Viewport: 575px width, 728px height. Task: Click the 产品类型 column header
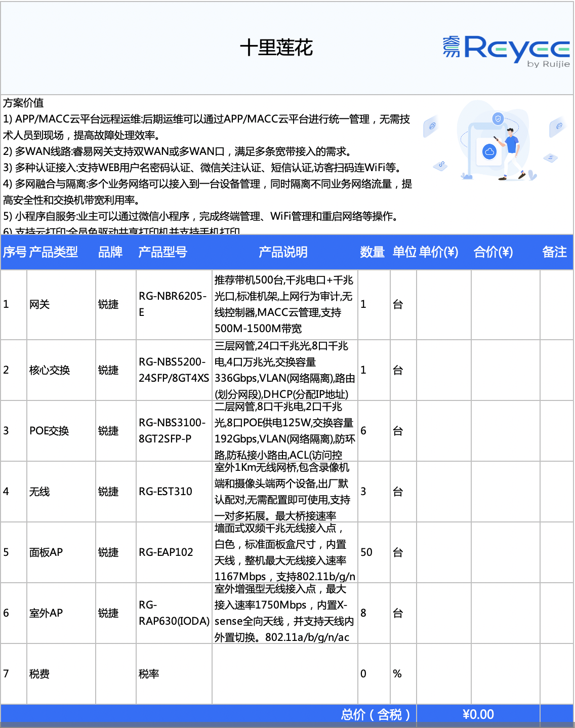[54, 252]
